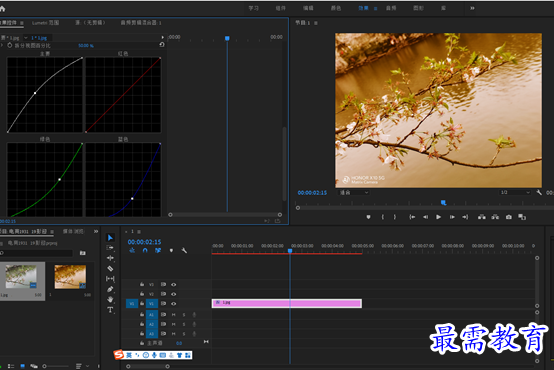Toggle animation stopwatch for split view percentage
This screenshot has height=370, width=554.
(10, 45)
